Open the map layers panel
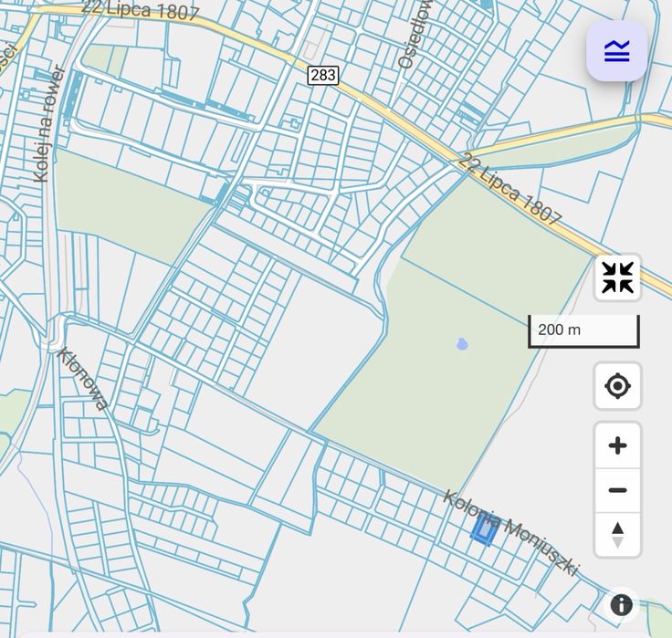672x638 pixels. (616, 51)
